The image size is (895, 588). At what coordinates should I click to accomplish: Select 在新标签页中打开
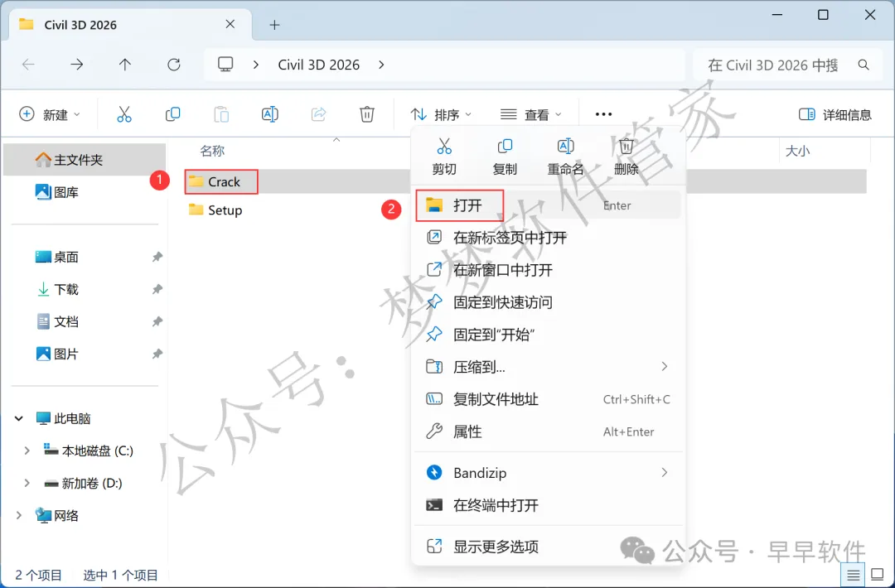click(x=548, y=237)
